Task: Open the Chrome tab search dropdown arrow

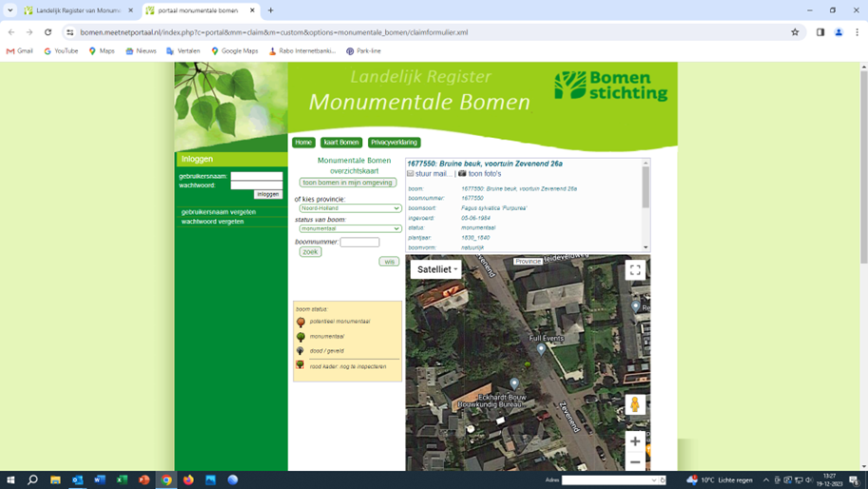Action: tap(10, 10)
